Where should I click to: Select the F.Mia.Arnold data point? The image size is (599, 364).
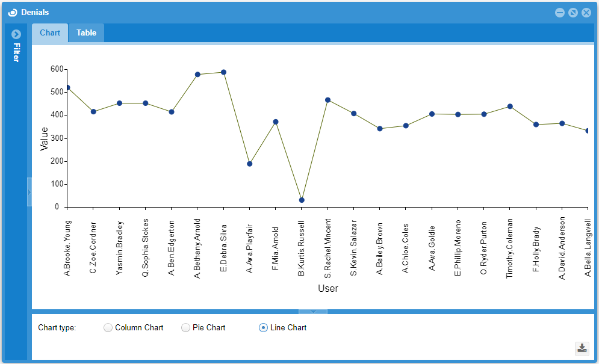276,122
